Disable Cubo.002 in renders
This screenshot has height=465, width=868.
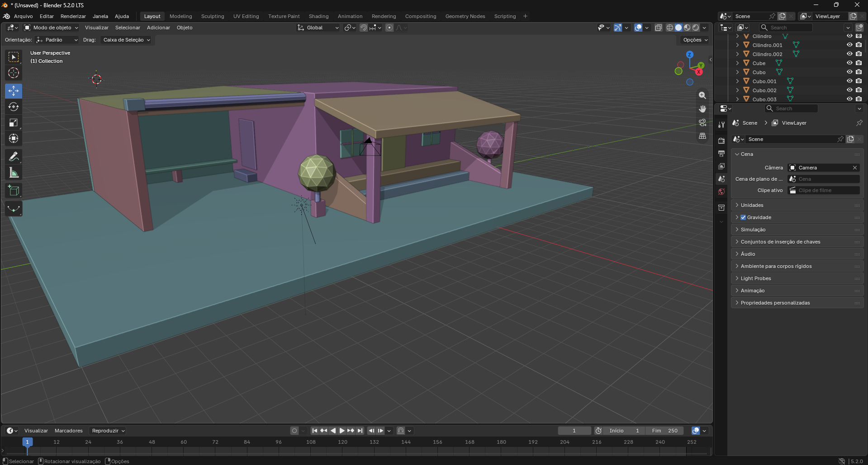tap(859, 90)
